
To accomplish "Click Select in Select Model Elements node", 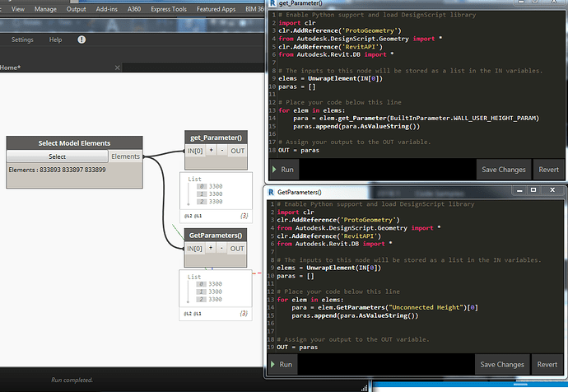I will (x=57, y=156).
